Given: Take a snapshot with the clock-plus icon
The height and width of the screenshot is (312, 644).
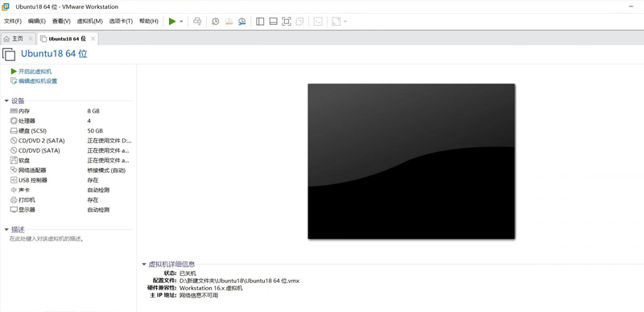Looking at the screenshot, I should [215, 22].
